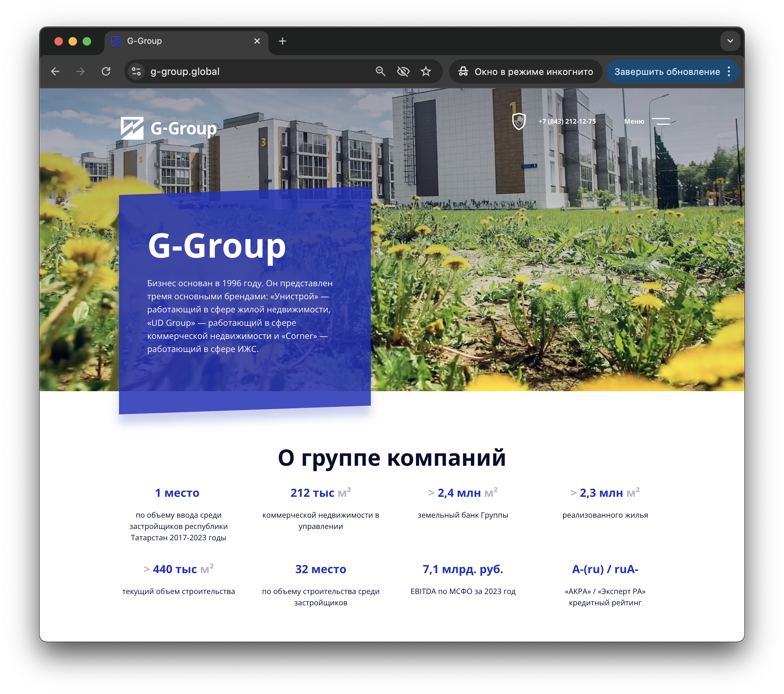Click the macOS yellow minimize window button
Viewport: 784px width, 694px height.
coord(73,41)
